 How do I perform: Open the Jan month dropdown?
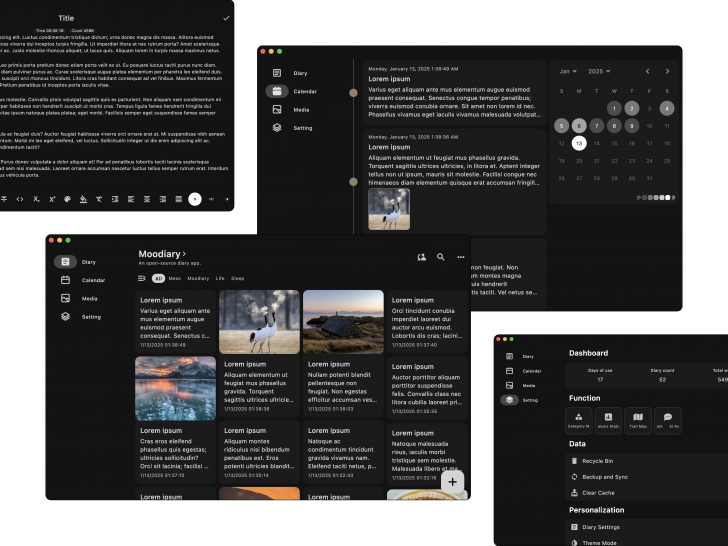(568, 72)
